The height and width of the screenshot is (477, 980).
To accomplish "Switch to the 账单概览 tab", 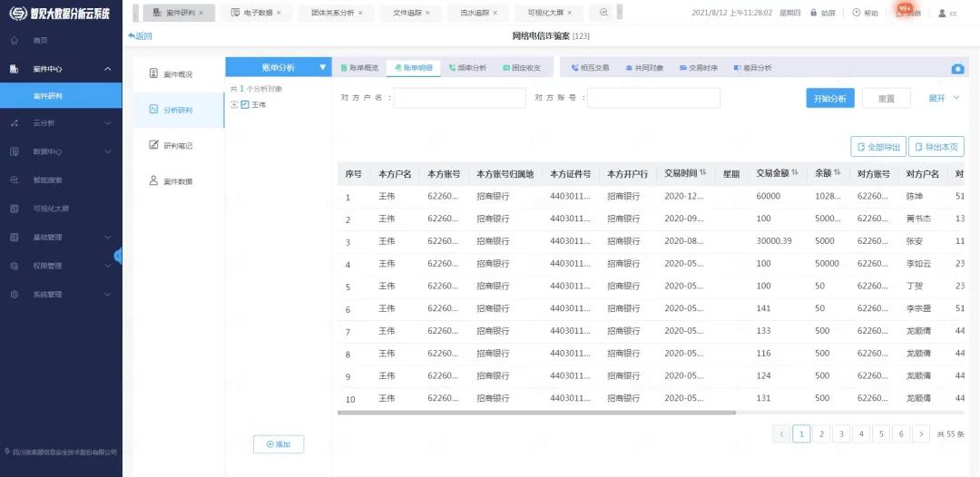I will tap(360, 68).
